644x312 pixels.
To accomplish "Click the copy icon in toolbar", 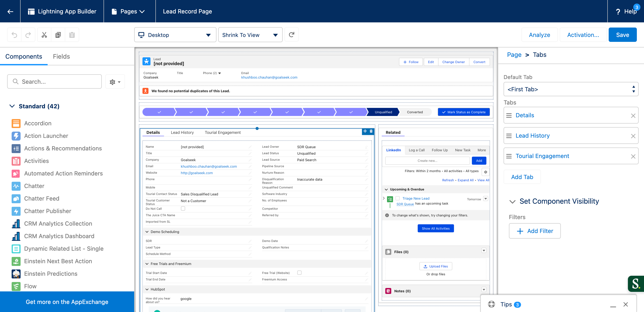I will [58, 35].
